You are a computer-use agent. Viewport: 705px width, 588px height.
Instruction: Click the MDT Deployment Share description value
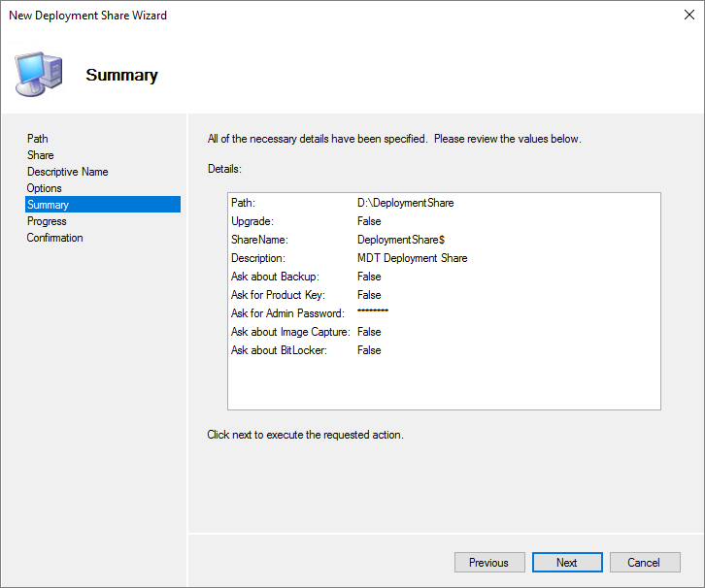click(x=412, y=258)
